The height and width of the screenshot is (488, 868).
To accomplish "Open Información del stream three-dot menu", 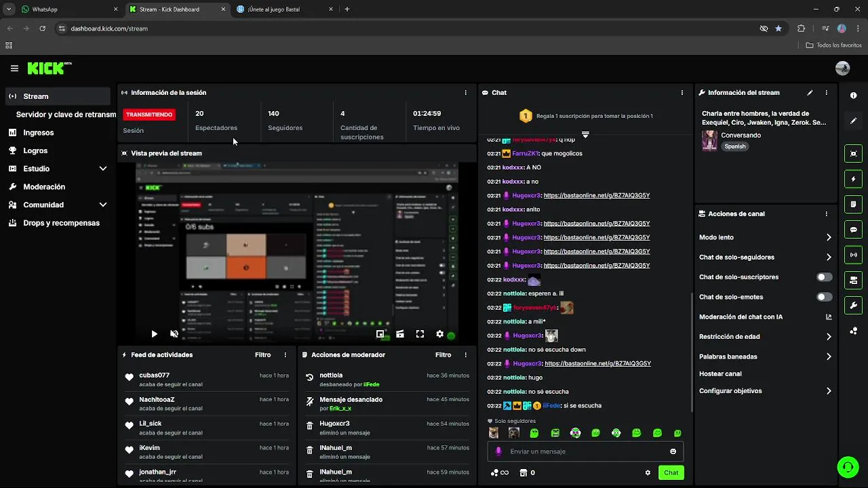I will tap(826, 93).
